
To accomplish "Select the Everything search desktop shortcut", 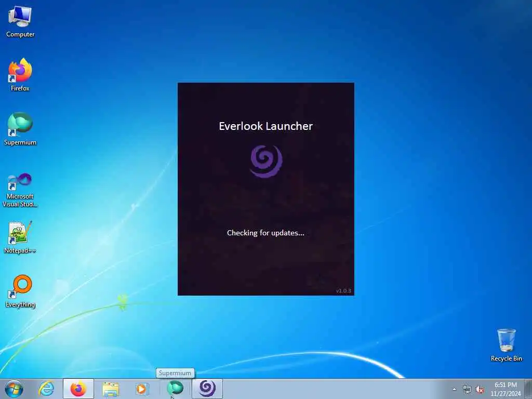I will [20, 291].
